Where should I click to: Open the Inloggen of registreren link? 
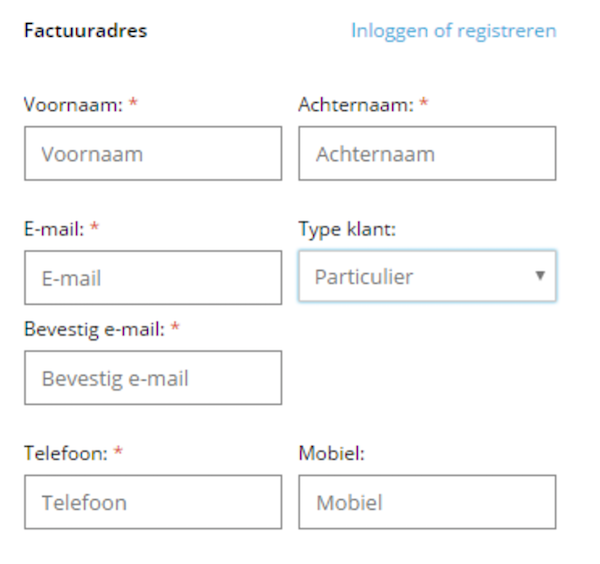pyautogui.click(x=453, y=31)
